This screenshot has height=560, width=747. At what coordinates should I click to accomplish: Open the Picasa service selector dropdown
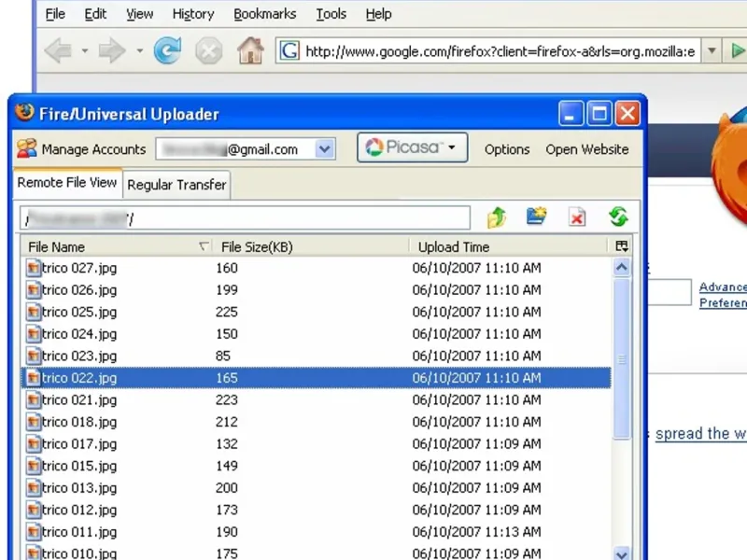tap(412, 147)
